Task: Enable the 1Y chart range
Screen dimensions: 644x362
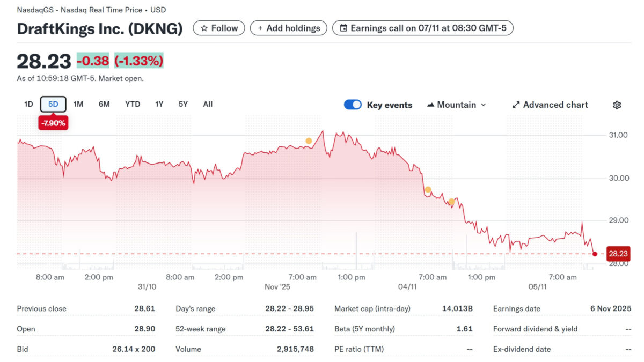Action: (x=159, y=104)
